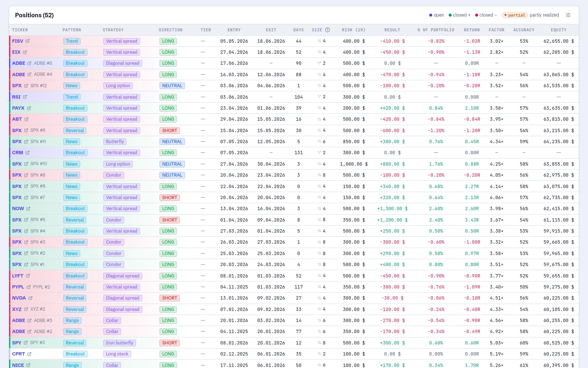Open external link icon next to NOW
The height and width of the screenshot is (368, 588).
click(28, 209)
